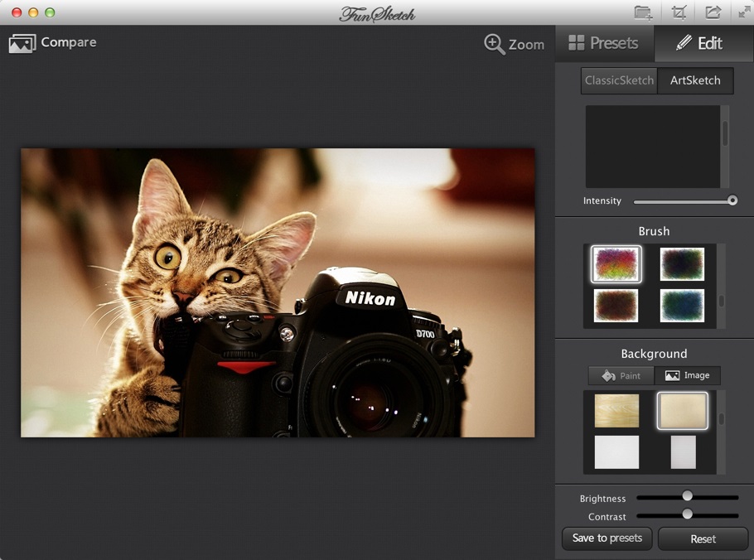Open the Presets tab
This screenshot has height=560, width=754.
604,43
